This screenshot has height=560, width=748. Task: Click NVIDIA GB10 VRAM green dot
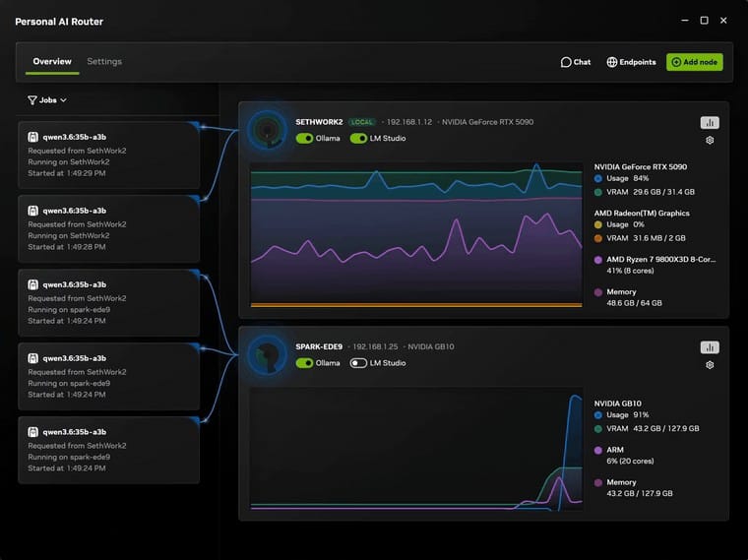(x=598, y=429)
